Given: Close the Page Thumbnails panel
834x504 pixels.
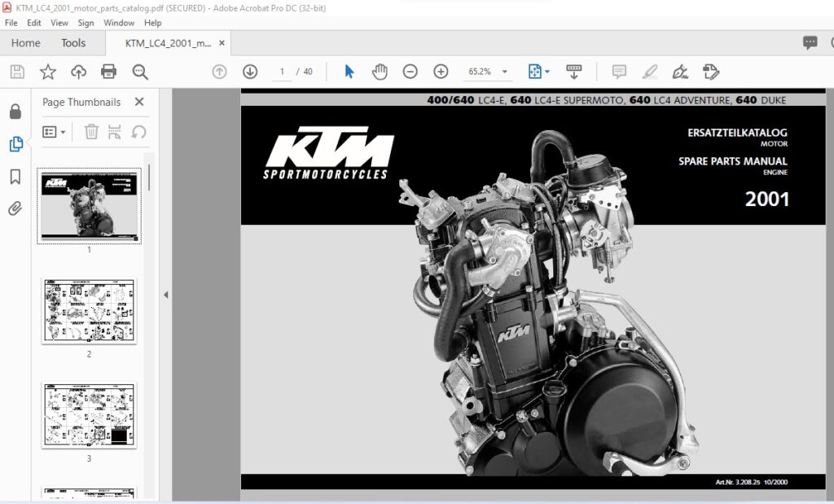Looking at the screenshot, I should click(x=139, y=102).
